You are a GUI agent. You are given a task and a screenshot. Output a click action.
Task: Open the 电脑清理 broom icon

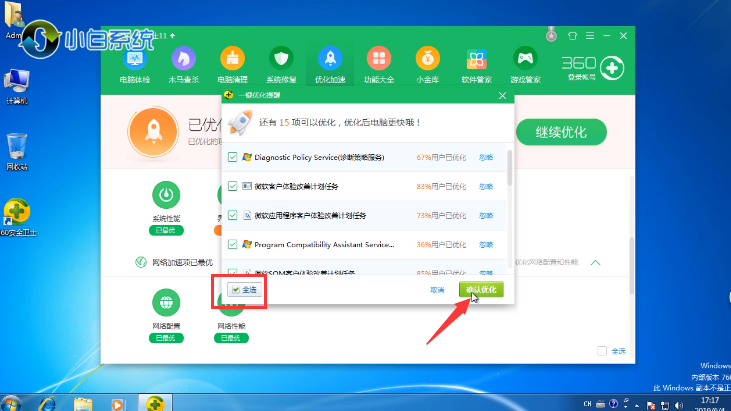pyautogui.click(x=233, y=59)
